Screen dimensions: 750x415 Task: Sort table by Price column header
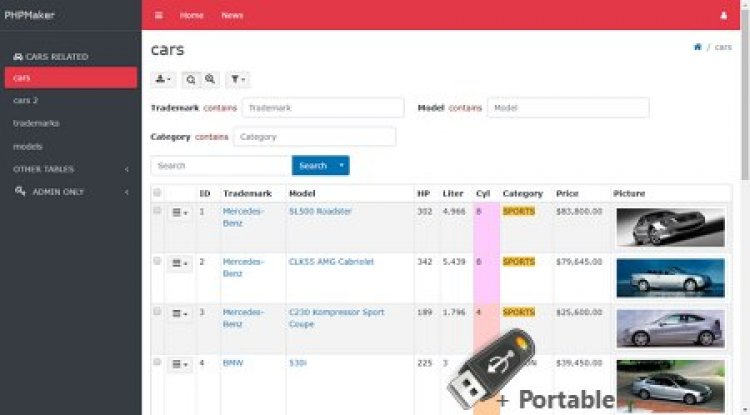tap(567, 194)
